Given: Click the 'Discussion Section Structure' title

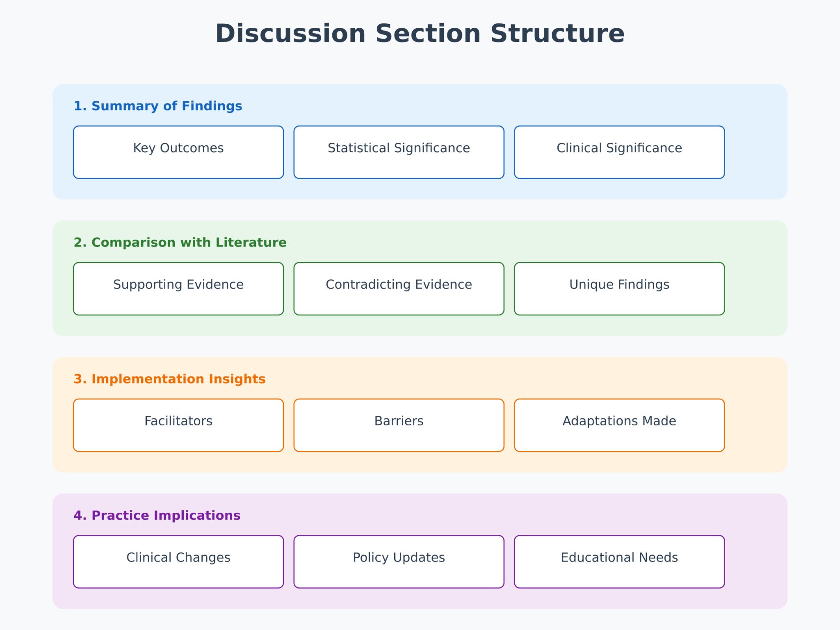Looking at the screenshot, I should click(x=420, y=34).
